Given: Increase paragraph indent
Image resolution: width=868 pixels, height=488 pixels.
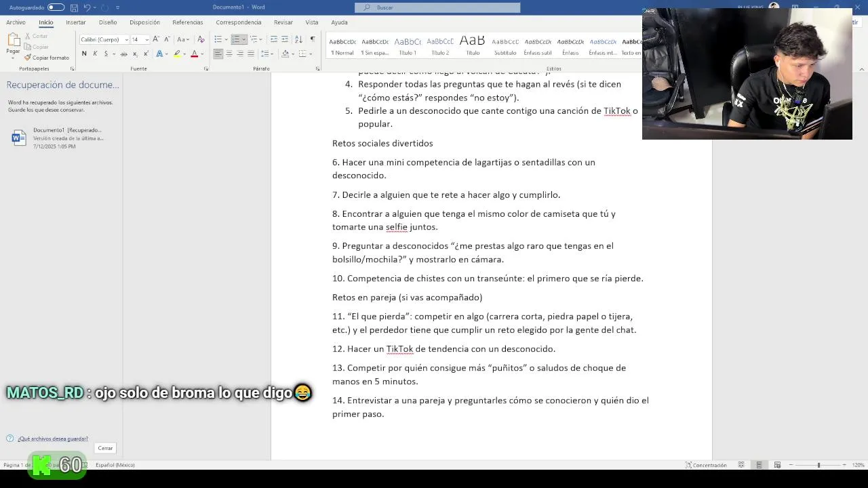Looking at the screenshot, I should pos(285,39).
